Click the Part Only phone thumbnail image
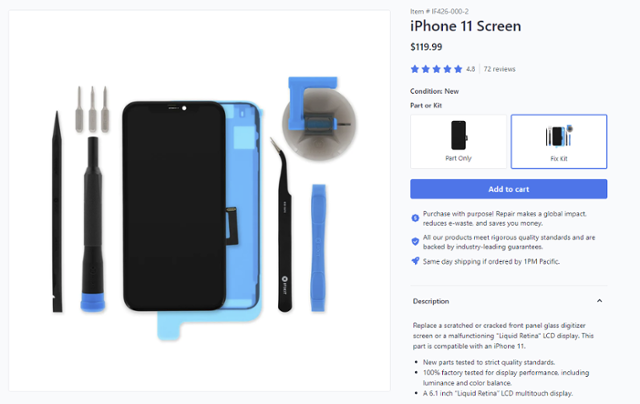 coord(459,135)
